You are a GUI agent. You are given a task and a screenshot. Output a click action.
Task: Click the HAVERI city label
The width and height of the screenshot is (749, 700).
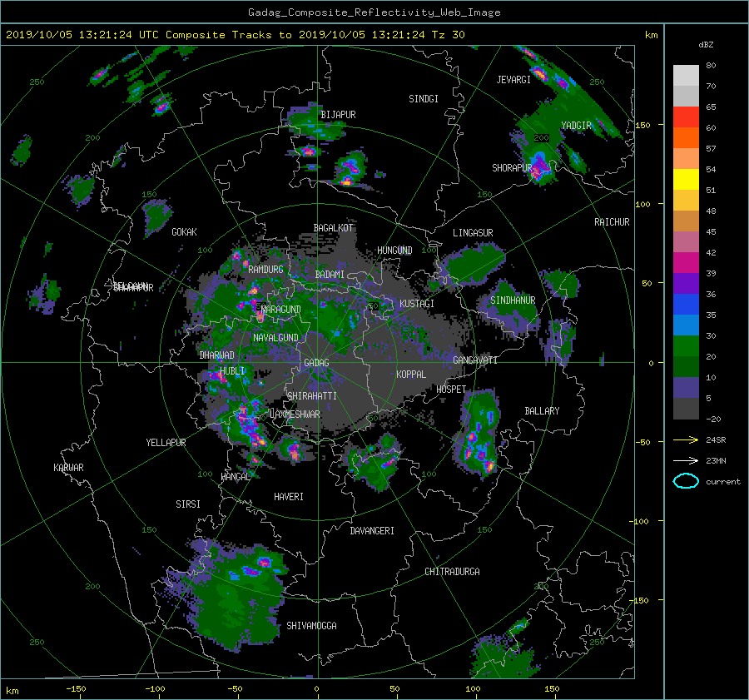coord(289,497)
